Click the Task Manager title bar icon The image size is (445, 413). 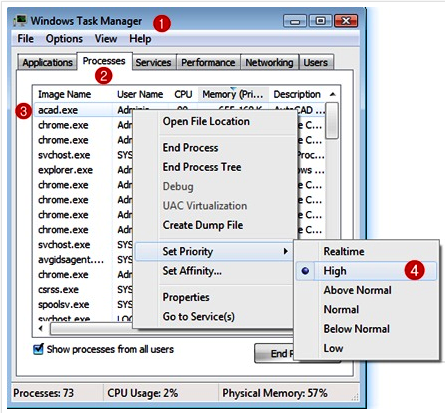[20, 21]
